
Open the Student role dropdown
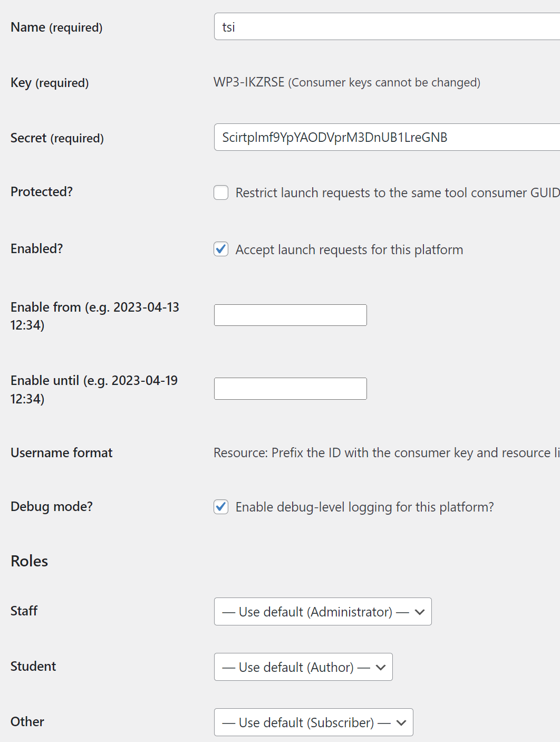pos(303,667)
